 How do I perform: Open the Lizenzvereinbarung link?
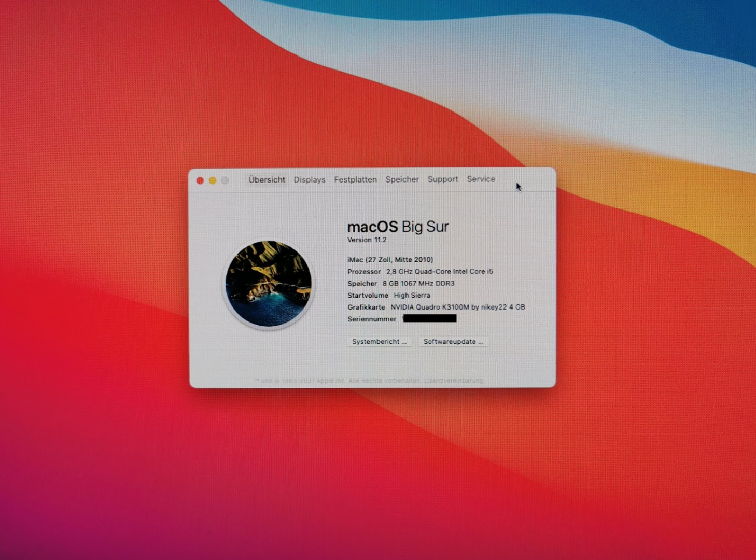pyautogui.click(x=453, y=381)
